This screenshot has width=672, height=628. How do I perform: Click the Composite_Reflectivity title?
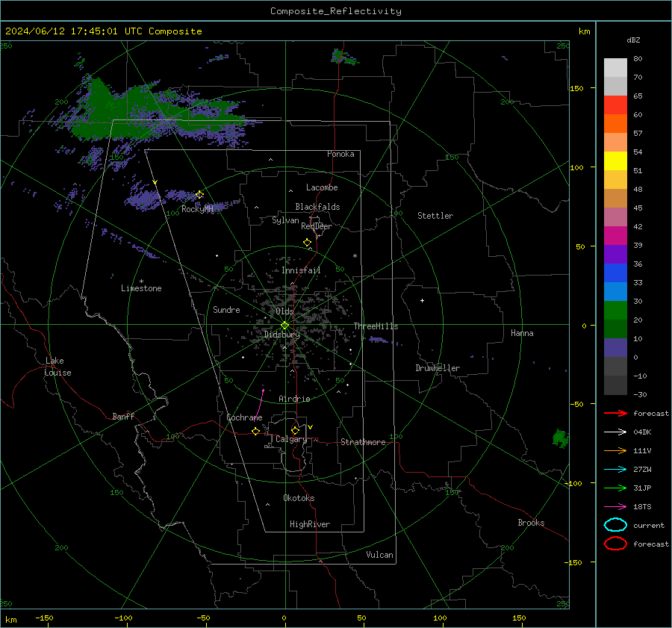[335, 11]
